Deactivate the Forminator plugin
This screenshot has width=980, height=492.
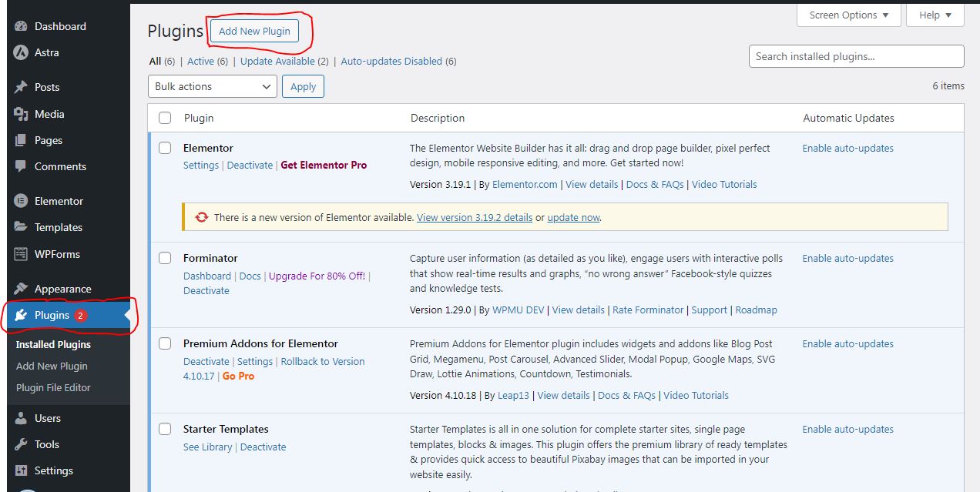[x=206, y=290]
